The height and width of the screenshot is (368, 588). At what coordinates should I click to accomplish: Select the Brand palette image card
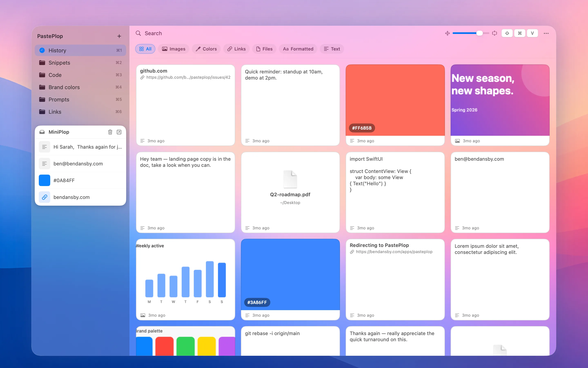186,341
